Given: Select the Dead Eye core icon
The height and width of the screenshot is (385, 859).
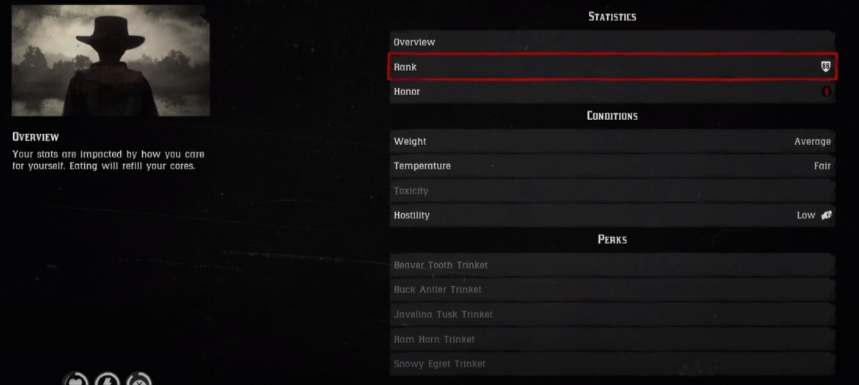Looking at the screenshot, I should click(139, 379).
